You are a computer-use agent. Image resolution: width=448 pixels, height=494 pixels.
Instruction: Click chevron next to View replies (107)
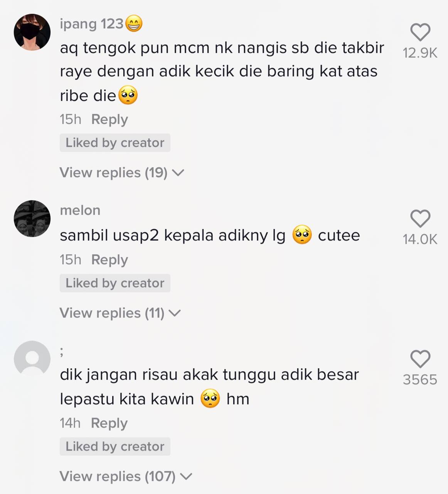(186, 477)
